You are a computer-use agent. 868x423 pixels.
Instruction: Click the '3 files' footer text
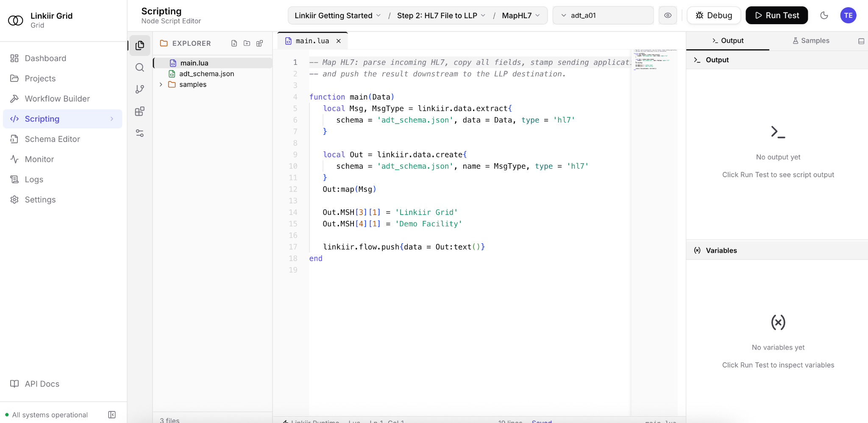(170, 420)
